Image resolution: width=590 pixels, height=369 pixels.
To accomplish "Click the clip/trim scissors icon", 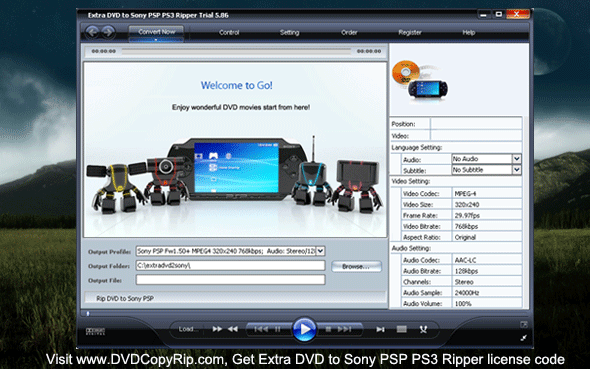I will coord(423,330).
